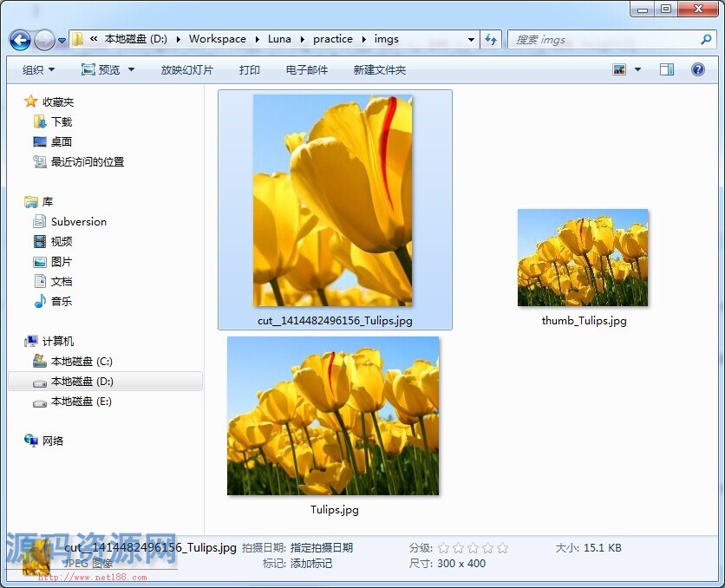725x588 pixels.
Task: Show hidden breadcrumb levels chevron
Action: tap(94, 39)
